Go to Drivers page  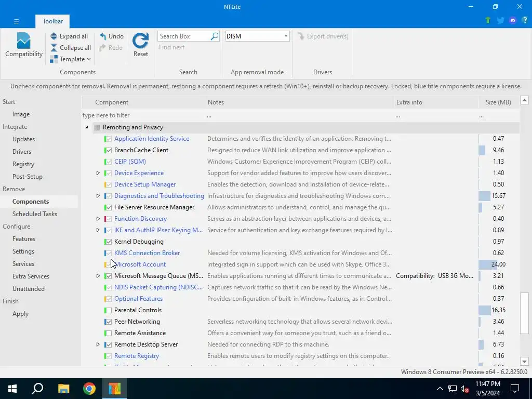[22, 152]
